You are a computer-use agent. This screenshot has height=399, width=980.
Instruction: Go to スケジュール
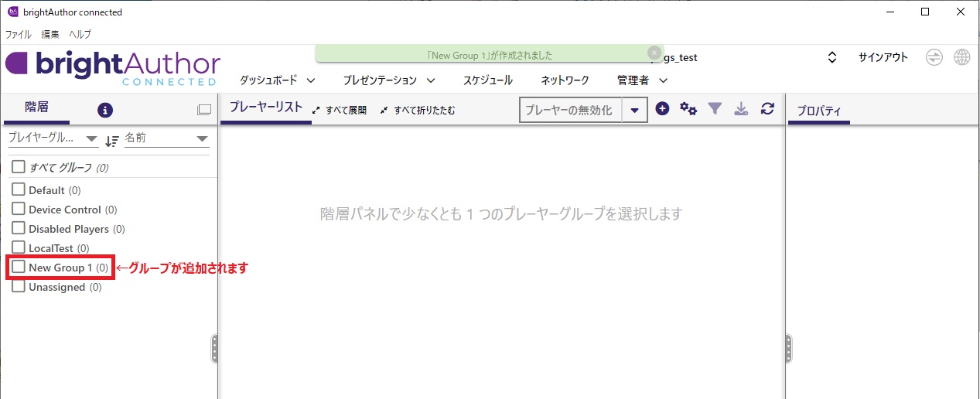tap(488, 80)
